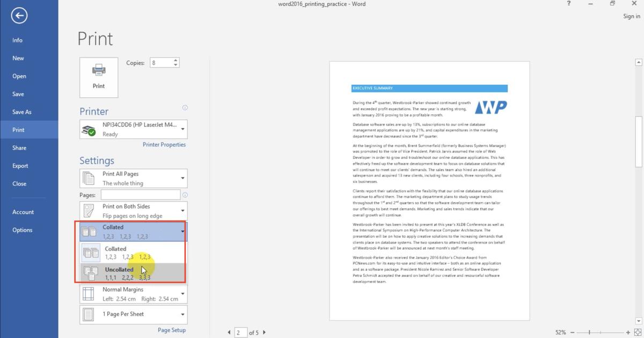Click Save in the sidebar
644x338 pixels.
tap(29, 94)
